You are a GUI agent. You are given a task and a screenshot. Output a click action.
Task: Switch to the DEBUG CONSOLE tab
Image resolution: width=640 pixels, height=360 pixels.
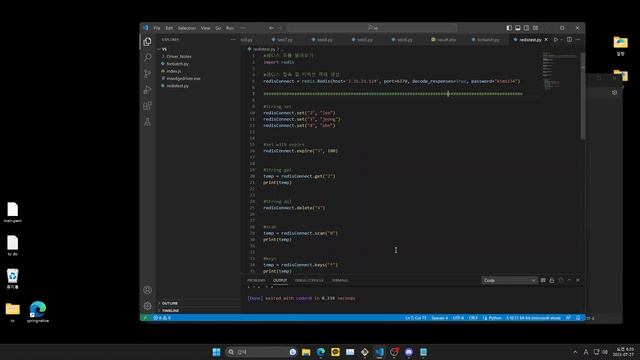point(309,280)
